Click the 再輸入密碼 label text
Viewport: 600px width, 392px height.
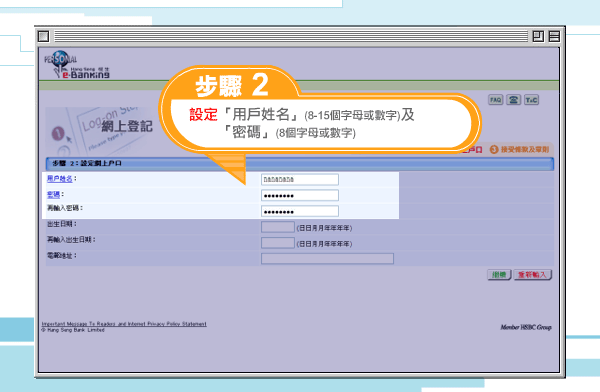point(65,208)
